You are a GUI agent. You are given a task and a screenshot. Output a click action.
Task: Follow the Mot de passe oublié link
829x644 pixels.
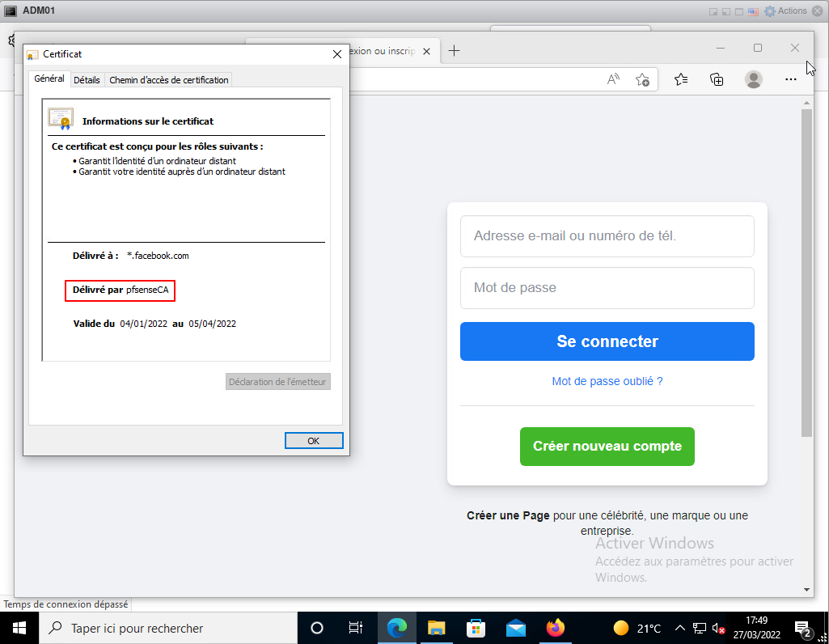click(x=607, y=381)
